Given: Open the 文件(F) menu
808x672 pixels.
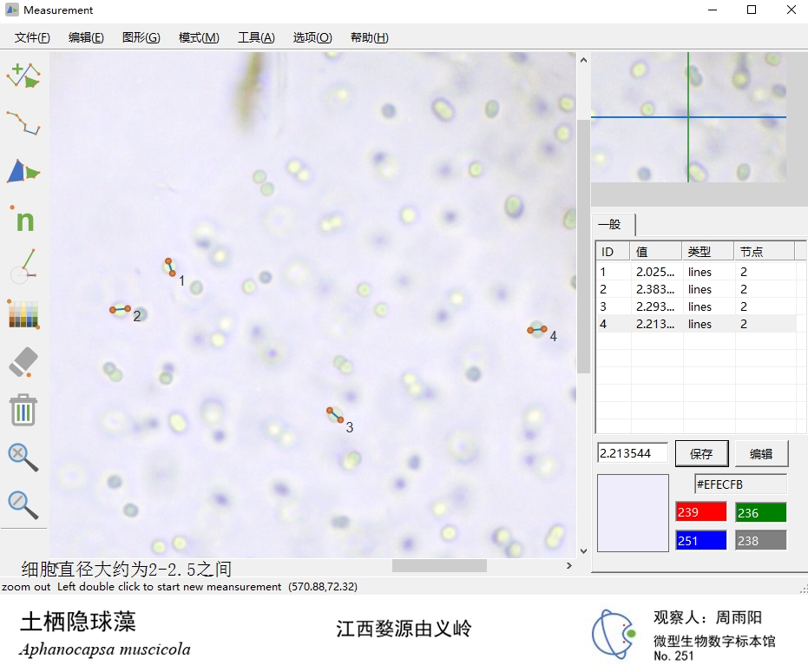Looking at the screenshot, I should click(32, 37).
